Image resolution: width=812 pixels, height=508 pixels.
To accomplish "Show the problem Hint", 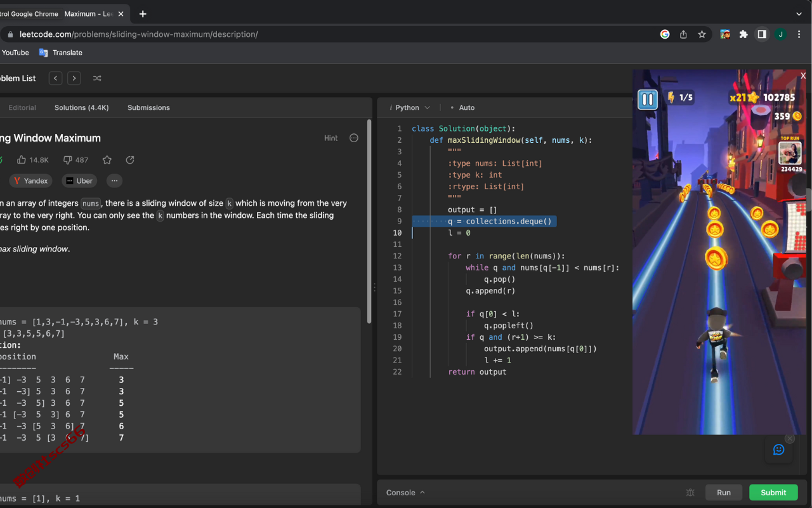I will [331, 138].
